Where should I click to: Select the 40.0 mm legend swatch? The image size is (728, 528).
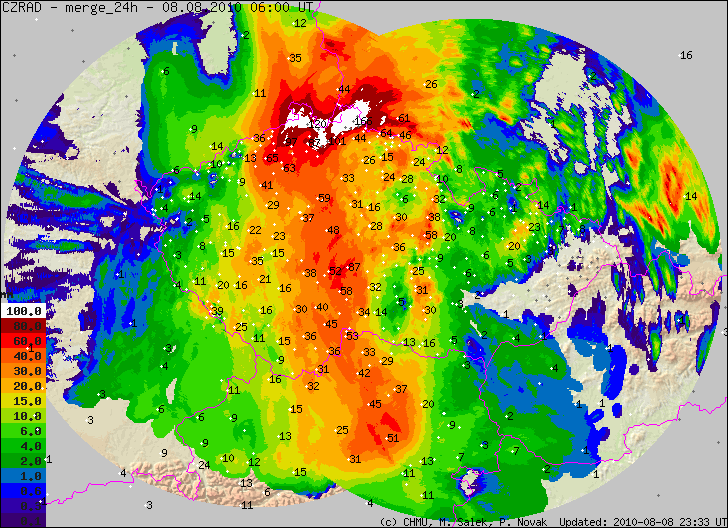tap(23, 356)
